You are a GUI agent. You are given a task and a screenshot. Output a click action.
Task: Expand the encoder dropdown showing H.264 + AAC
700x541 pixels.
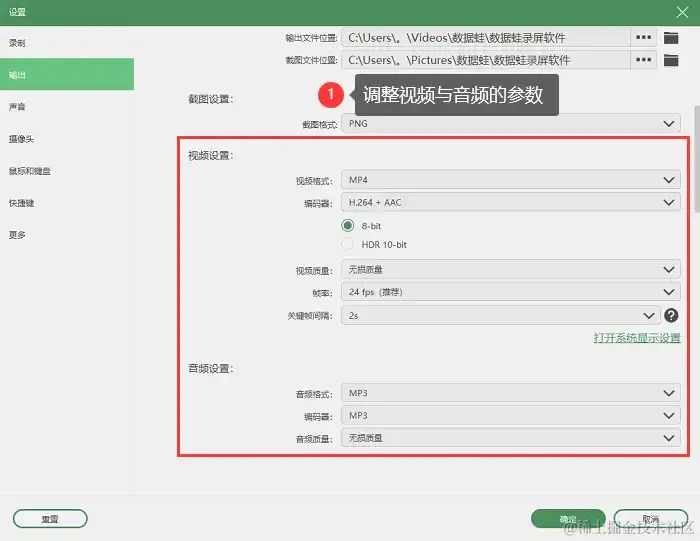511,202
